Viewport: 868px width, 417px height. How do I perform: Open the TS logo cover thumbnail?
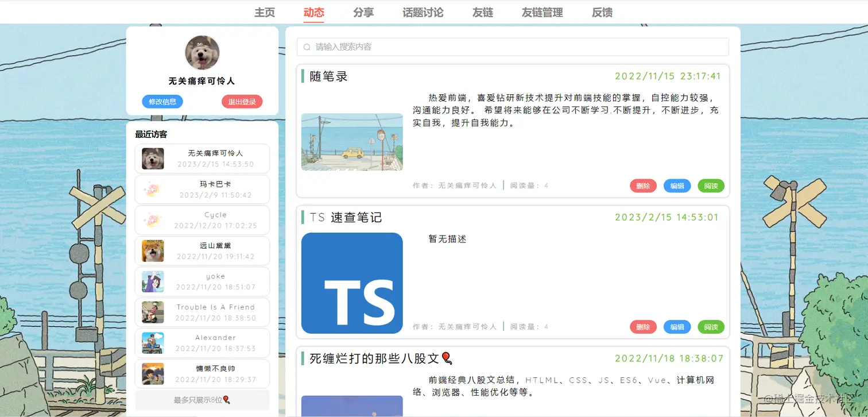coord(352,283)
